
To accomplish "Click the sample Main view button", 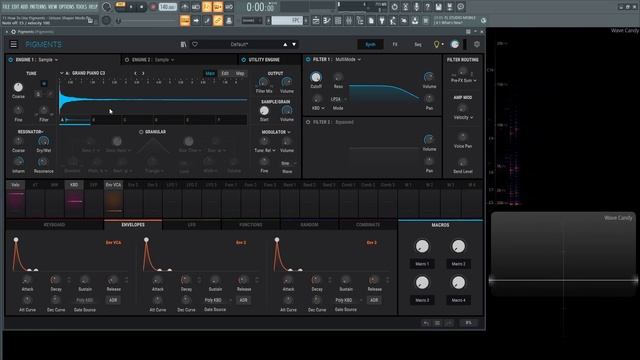I will coord(210,73).
